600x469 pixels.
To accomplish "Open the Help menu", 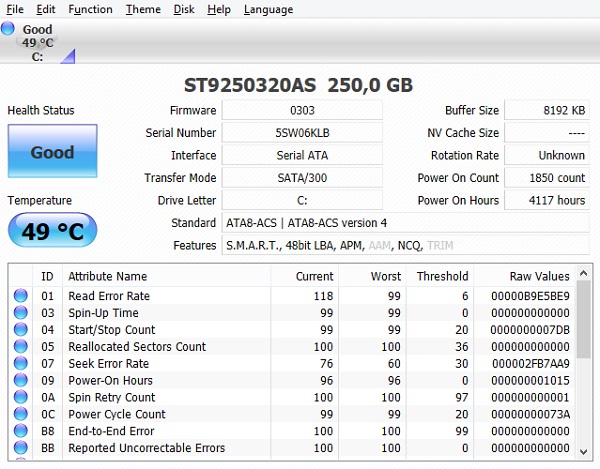I will click(219, 9).
